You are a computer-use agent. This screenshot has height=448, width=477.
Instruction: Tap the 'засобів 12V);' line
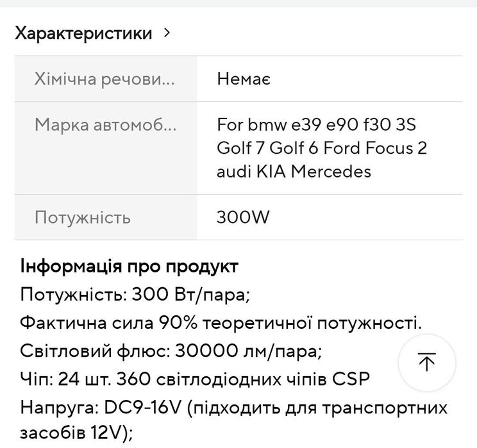pyautogui.click(x=77, y=434)
